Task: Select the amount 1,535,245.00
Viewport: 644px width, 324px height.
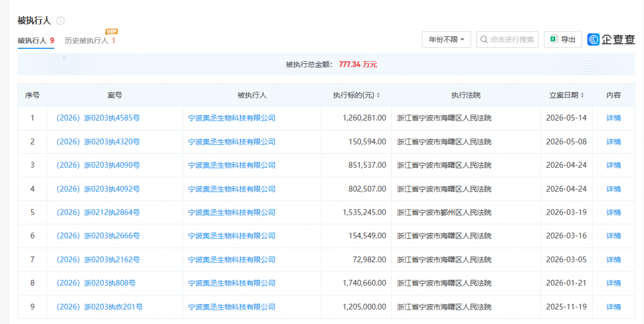Action: pyautogui.click(x=364, y=212)
